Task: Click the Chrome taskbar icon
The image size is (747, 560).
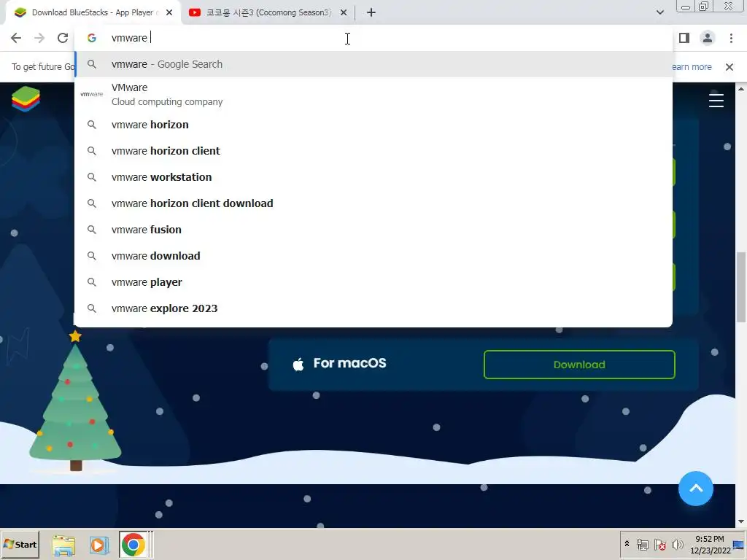Action: click(133, 545)
